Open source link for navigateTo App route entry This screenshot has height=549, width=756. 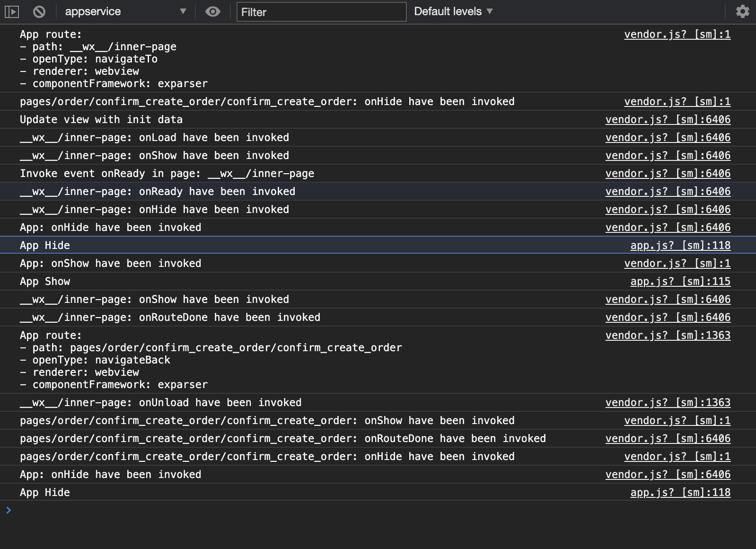tap(677, 35)
